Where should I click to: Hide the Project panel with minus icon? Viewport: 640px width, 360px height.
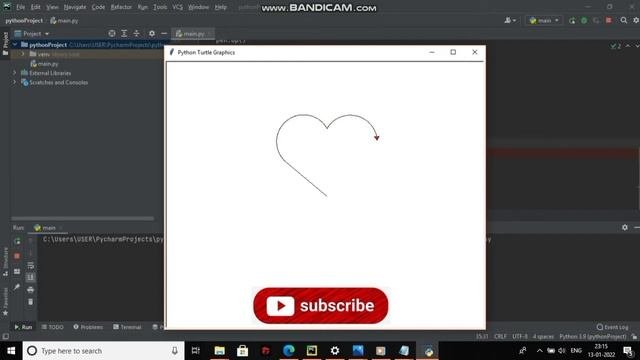point(164,33)
